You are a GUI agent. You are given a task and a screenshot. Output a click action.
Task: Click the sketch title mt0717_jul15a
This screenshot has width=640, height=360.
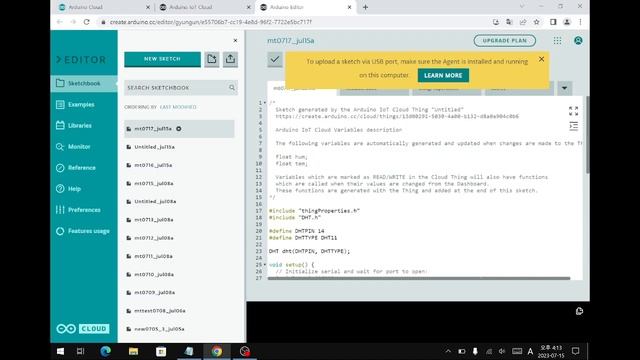(291, 40)
